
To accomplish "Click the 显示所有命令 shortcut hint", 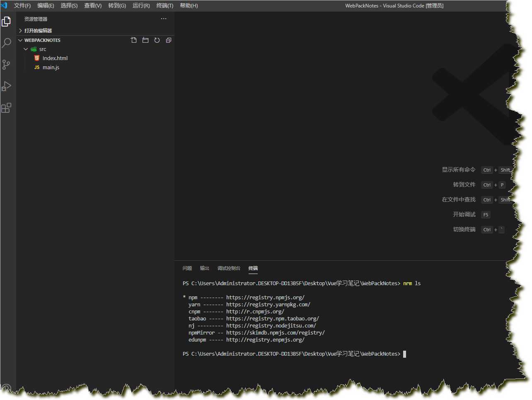I will [458, 170].
